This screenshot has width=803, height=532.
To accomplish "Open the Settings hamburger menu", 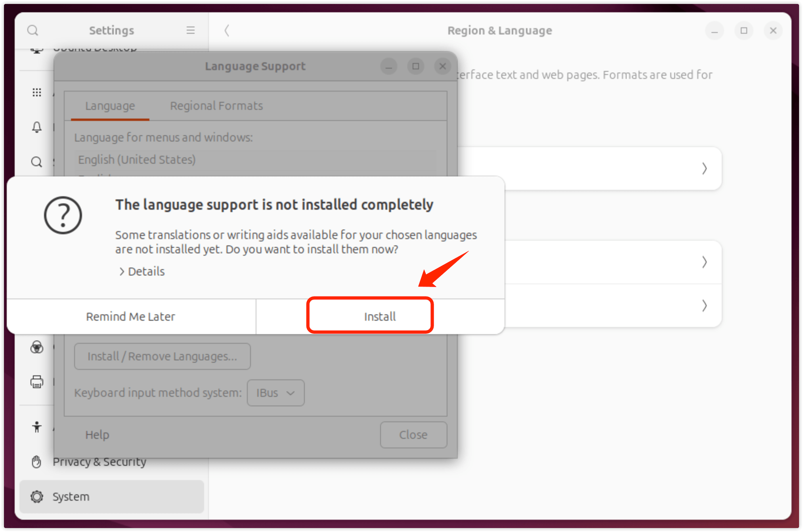I will (191, 31).
